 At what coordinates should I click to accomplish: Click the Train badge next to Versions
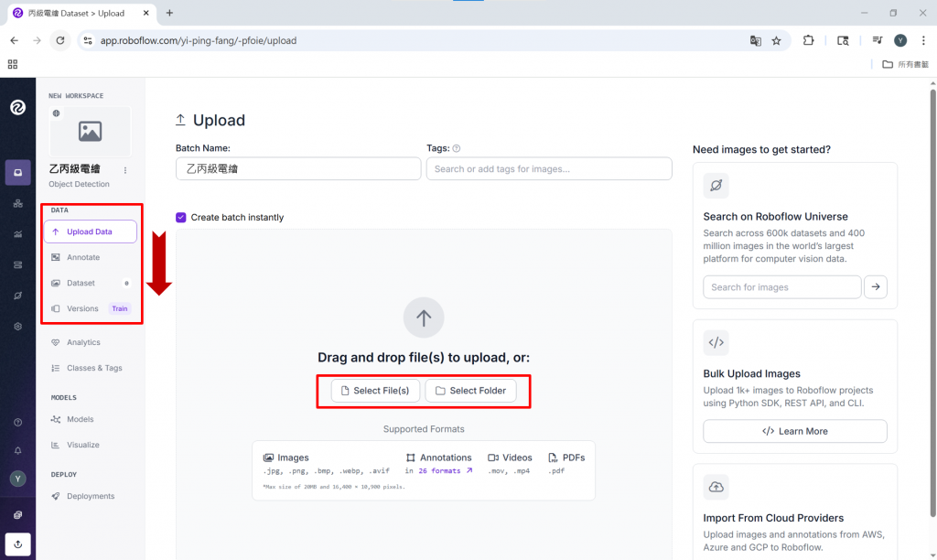click(x=120, y=309)
